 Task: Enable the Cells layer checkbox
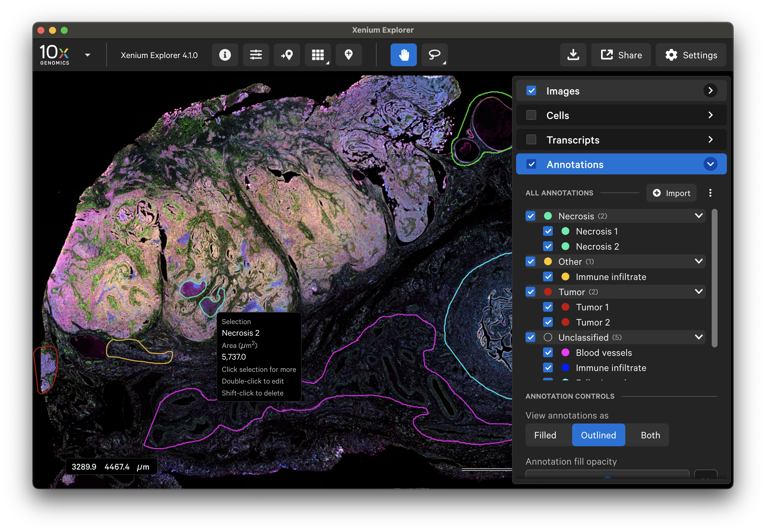click(x=531, y=115)
